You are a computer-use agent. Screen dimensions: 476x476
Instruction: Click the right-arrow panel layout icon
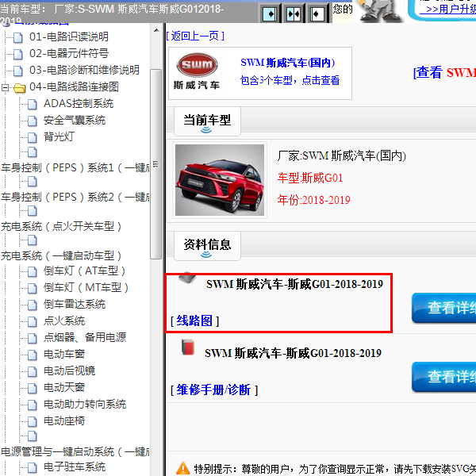point(270,13)
